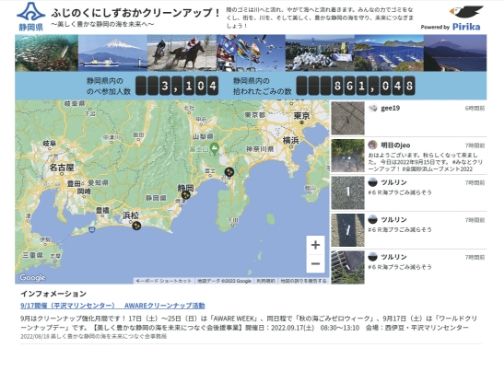504x378 pixels.
Task: Click the report map error link
Action: [x=303, y=281]
